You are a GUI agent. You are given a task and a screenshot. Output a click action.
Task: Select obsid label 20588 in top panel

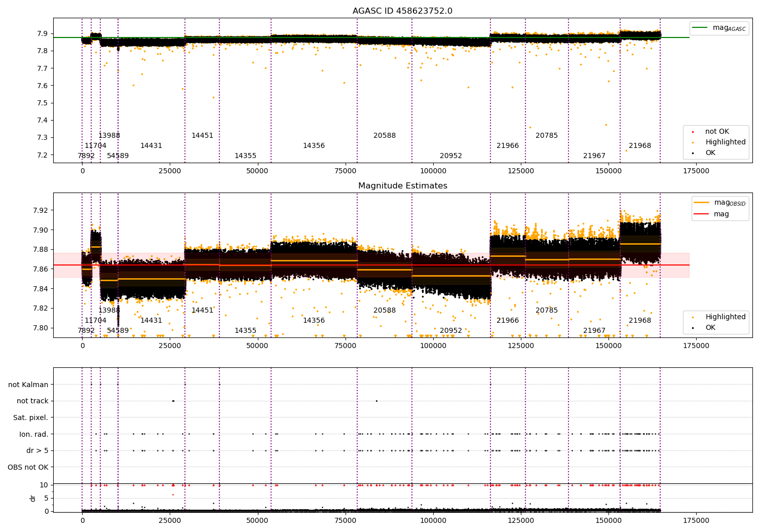coord(385,136)
